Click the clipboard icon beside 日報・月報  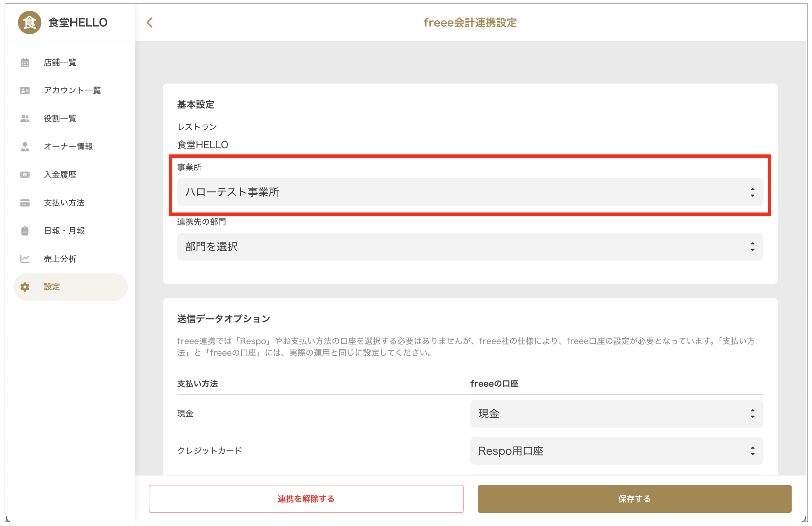(x=25, y=231)
